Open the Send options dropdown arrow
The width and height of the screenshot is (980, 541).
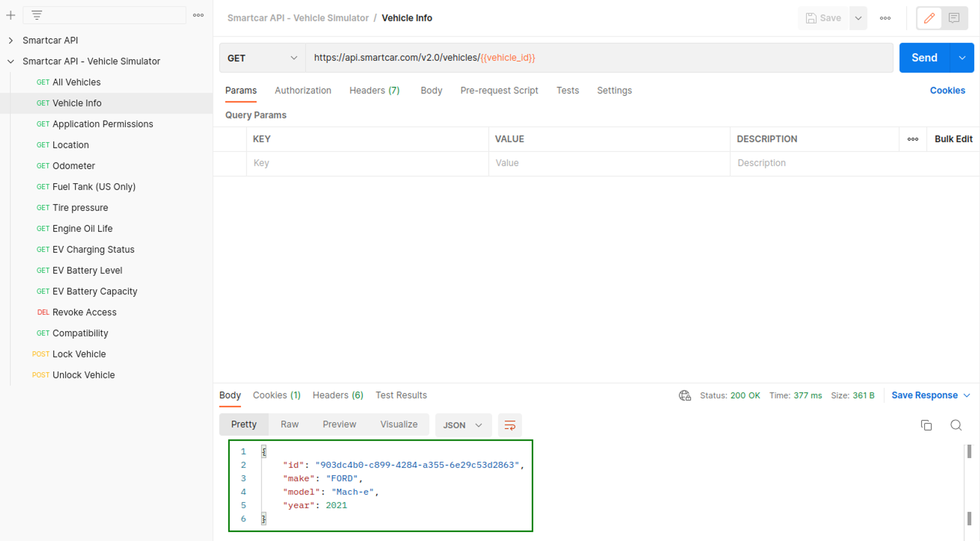pos(962,58)
